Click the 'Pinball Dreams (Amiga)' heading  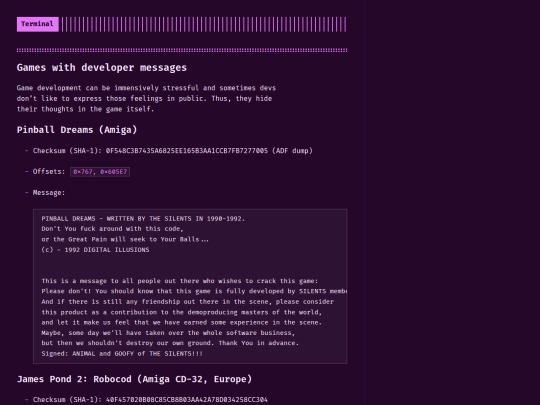pos(77,130)
